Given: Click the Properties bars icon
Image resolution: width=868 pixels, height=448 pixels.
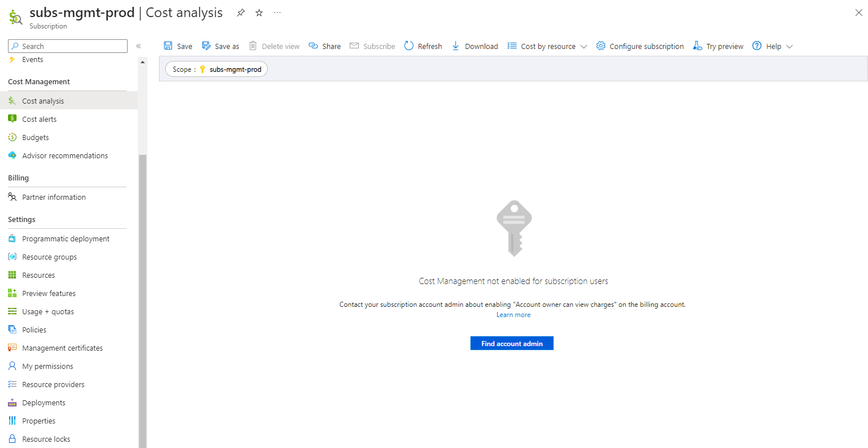Looking at the screenshot, I should point(12,421).
